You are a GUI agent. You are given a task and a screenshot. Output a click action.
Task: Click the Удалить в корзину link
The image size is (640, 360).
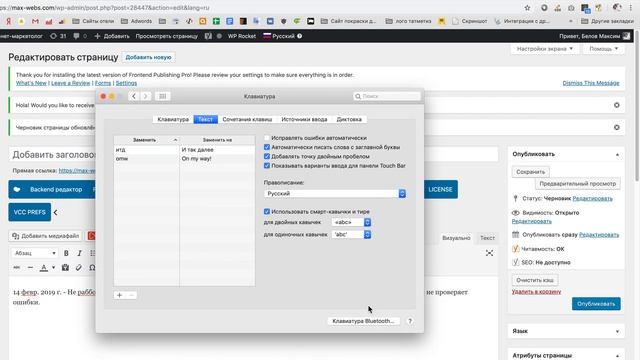536,292
